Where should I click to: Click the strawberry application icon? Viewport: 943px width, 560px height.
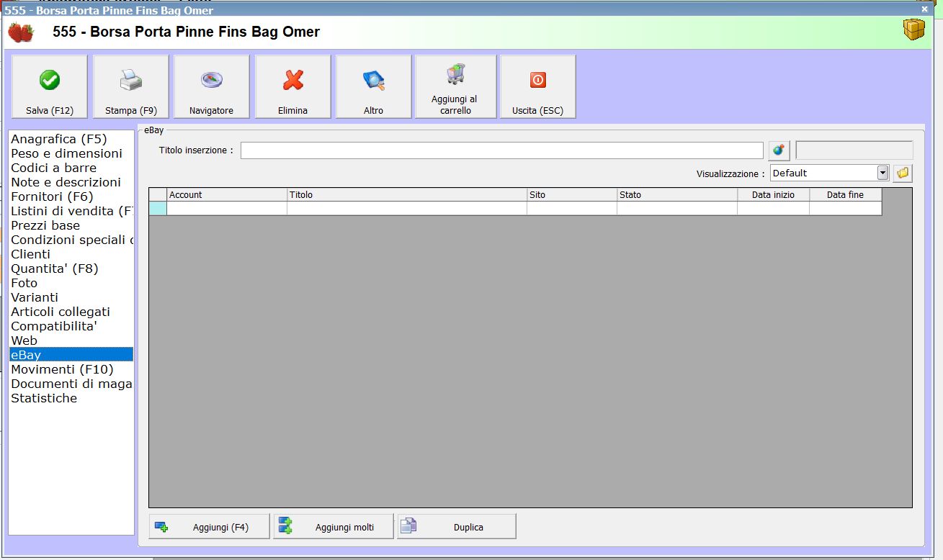coord(21,32)
